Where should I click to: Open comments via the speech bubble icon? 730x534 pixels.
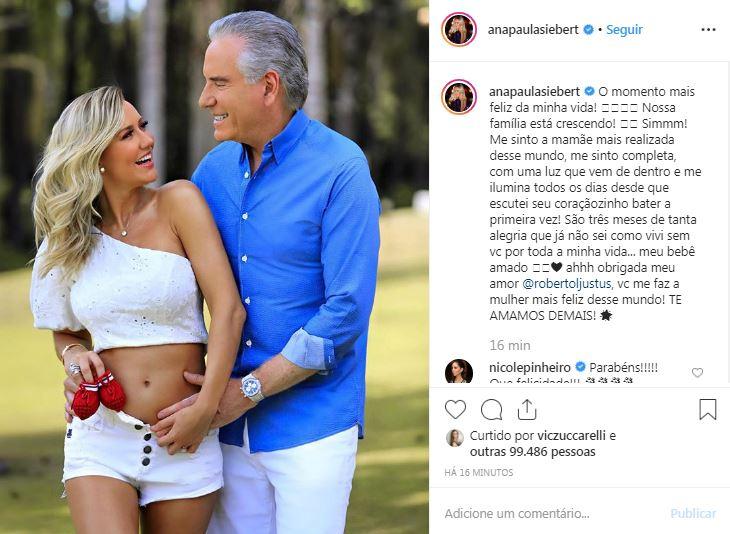click(491, 410)
